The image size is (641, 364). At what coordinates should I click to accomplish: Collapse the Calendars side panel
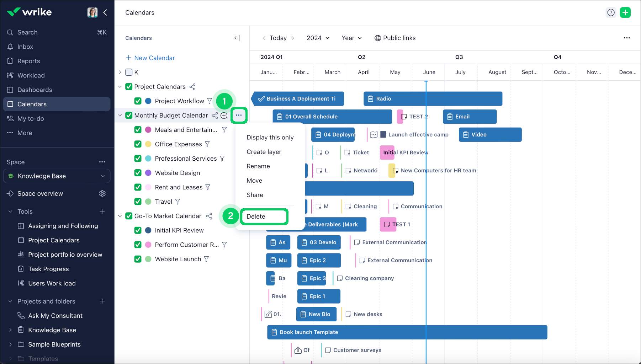pos(237,38)
